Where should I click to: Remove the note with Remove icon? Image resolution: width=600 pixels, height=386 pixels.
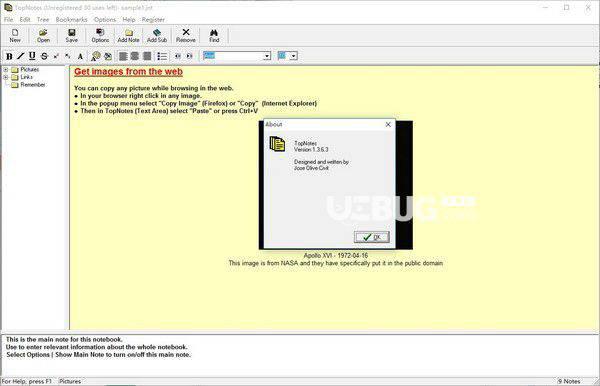click(186, 36)
